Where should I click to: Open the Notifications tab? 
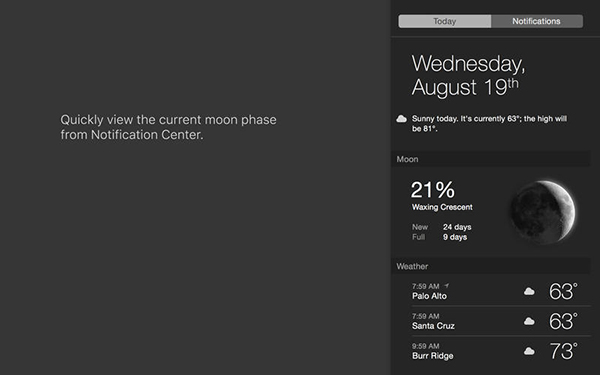pos(537,21)
